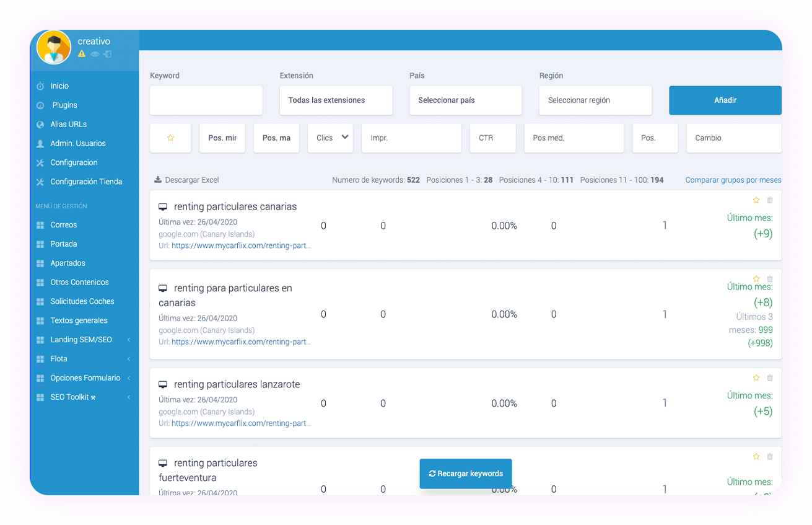Delete the 'renting particulares canarias' keyword
This screenshot has width=812, height=525.
pos(770,200)
